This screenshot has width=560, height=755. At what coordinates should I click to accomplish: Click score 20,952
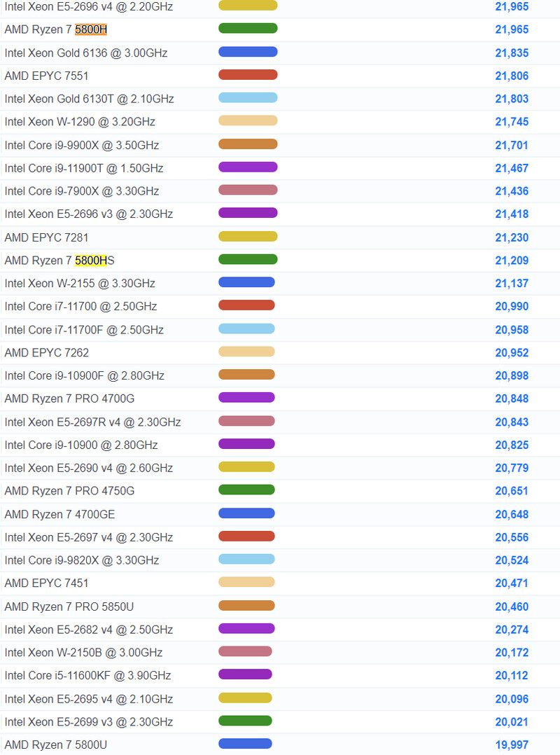tap(512, 352)
